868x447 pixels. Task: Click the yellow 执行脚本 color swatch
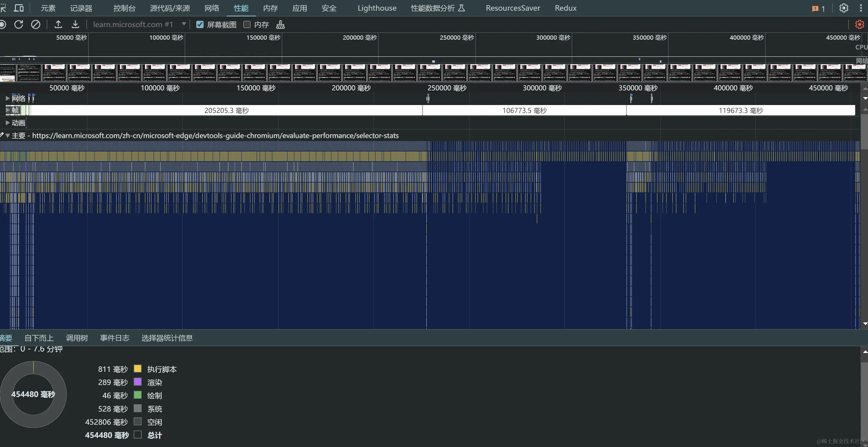click(137, 369)
